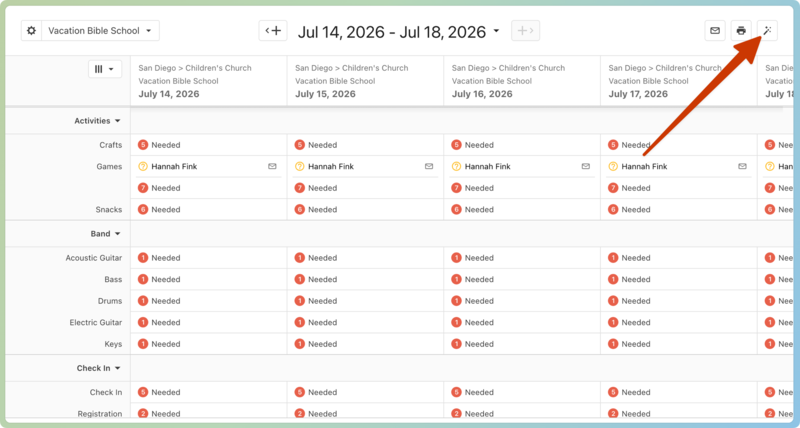Click the Crafts row label

[x=111, y=145]
